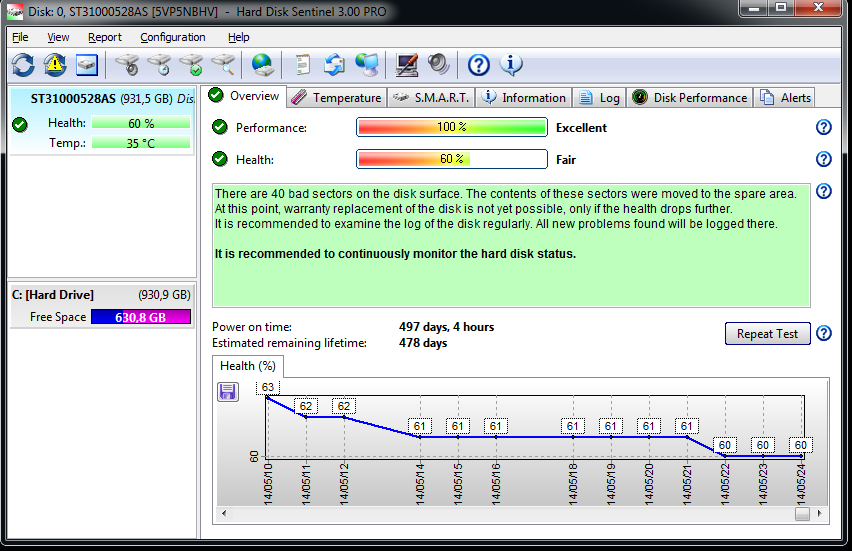
Task: Click the 14/05/10 date label on graph axis
Action: click(268, 484)
